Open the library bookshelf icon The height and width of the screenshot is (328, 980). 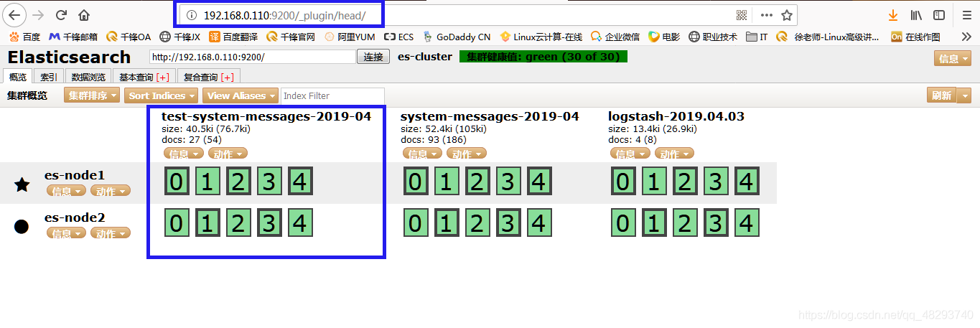point(916,15)
